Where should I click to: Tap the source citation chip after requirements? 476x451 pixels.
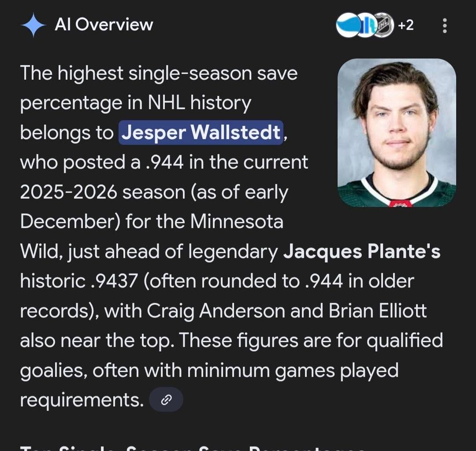coord(166,399)
